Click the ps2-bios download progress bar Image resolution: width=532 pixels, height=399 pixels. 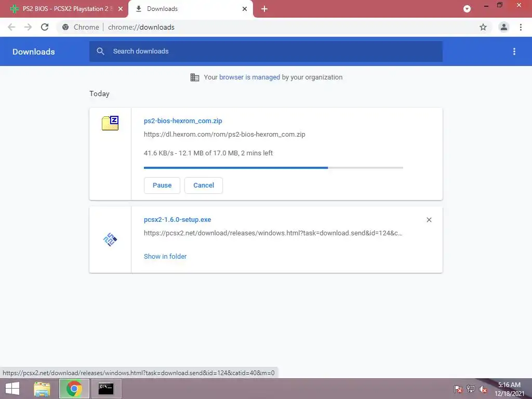coord(273,168)
